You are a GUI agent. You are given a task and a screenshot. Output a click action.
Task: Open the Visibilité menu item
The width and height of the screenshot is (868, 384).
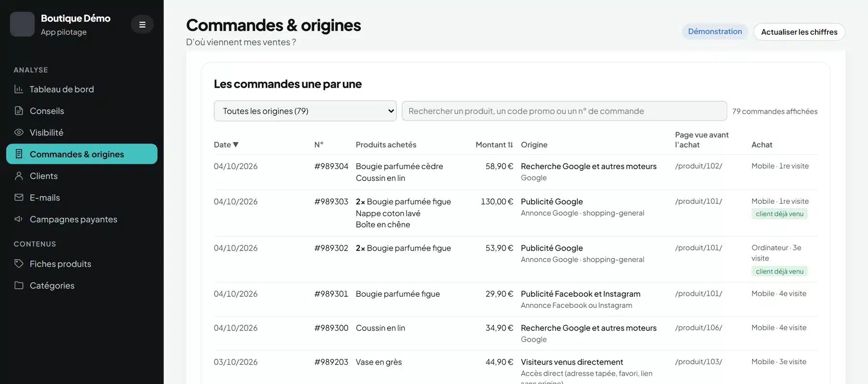[x=82, y=132]
